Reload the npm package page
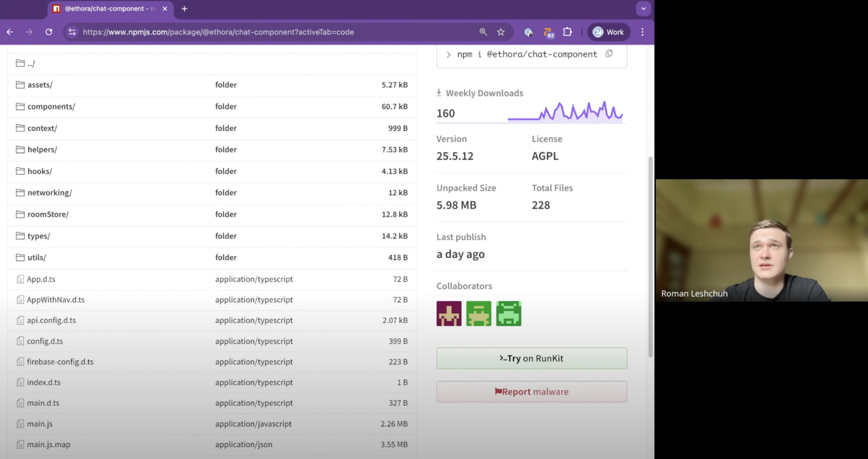Viewport: 868px width, 459px height. click(49, 32)
